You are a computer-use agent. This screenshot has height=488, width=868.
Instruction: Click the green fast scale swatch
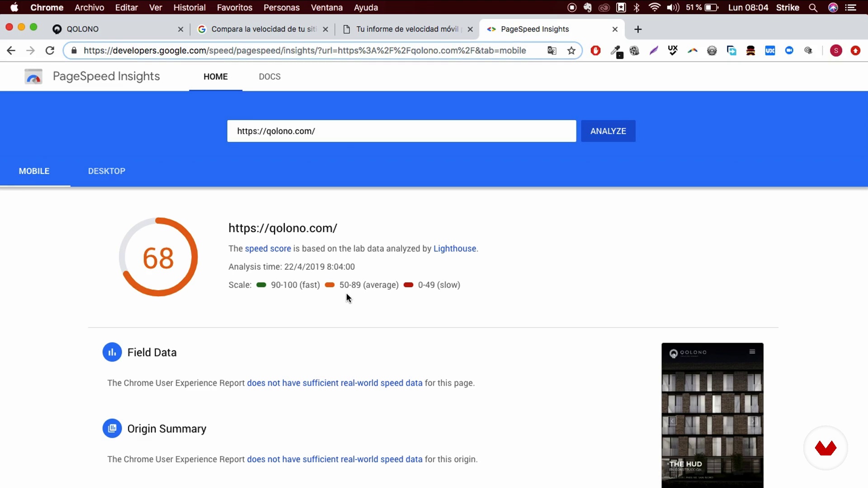(x=261, y=285)
